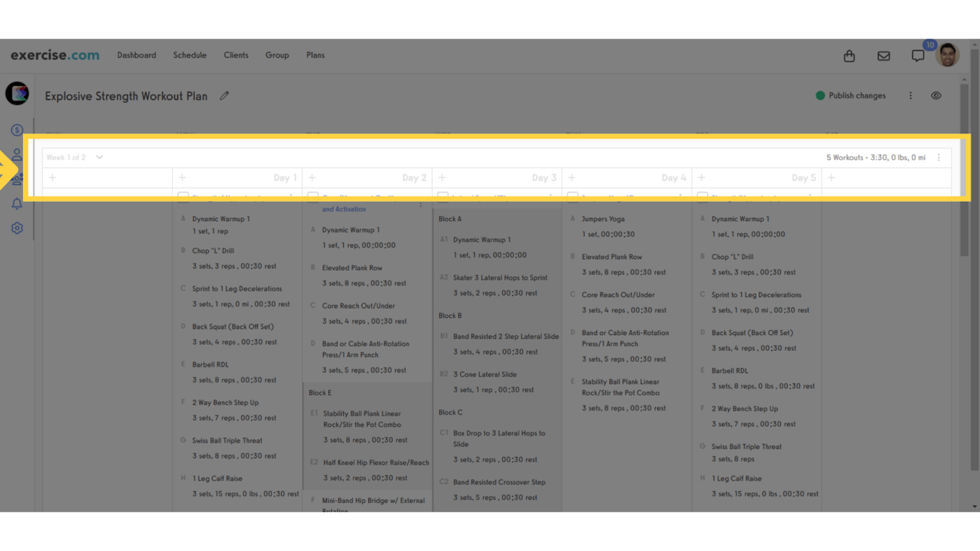Click plus icon in Day 3 column
Screen dimensions: 980x551
pos(442,178)
